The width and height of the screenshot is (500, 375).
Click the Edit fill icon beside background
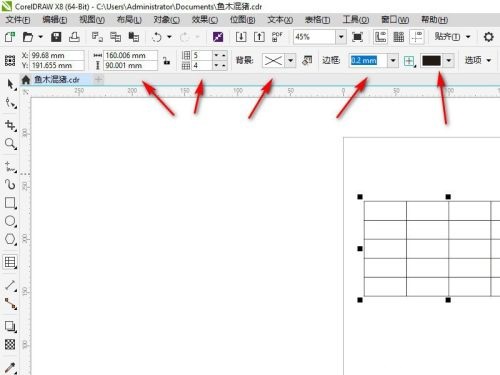(x=307, y=61)
